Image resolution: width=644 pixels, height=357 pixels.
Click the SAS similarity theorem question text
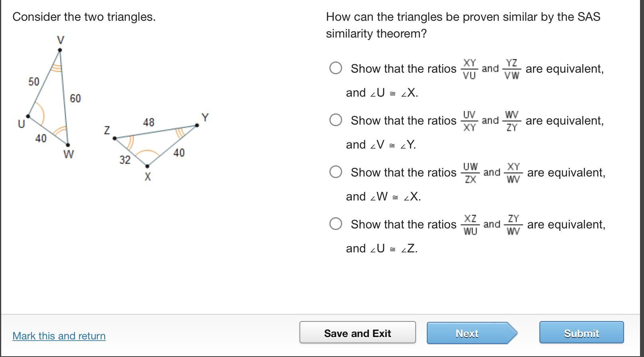click(x=463, y=25)
